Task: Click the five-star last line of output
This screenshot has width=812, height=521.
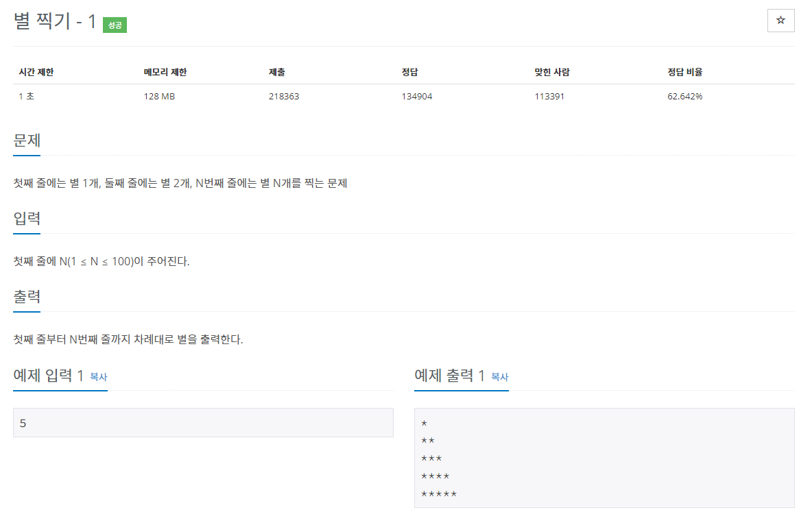Action: pyautogui.click(x=439, y=494)
